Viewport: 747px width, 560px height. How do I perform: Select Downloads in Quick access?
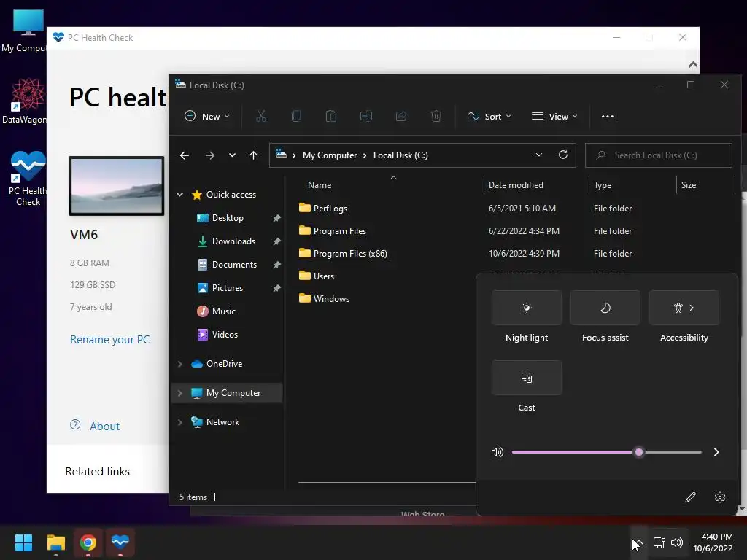point(233,241)
